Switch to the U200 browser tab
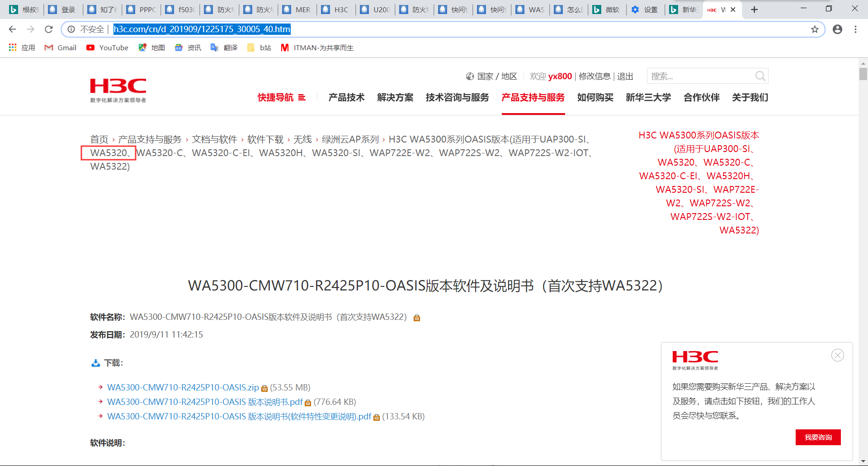The height and width of the screenshot is (466, 868). 375,10
